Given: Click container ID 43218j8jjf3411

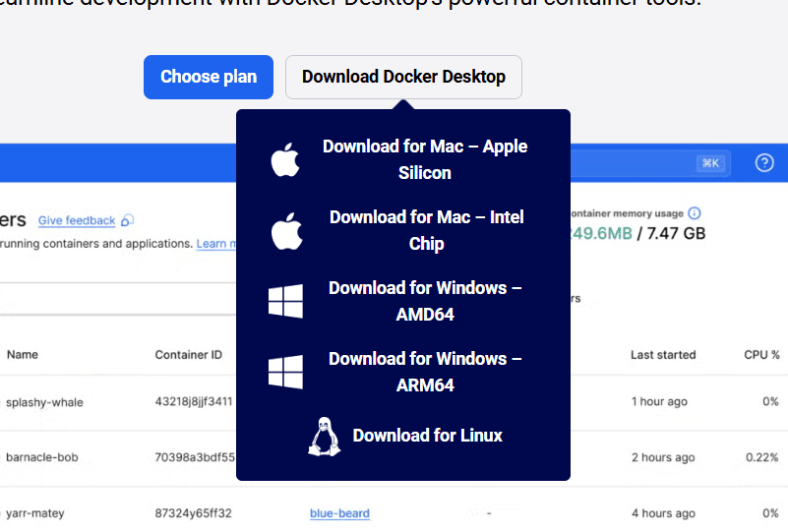Looking at the screenshot, I should coord(194,402).
